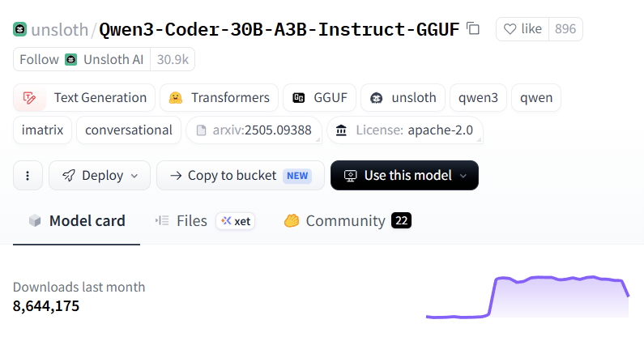This screenshot has height=341, width=644.
Task: Open the unsloth organization link
Action: (x=60, y=30)
